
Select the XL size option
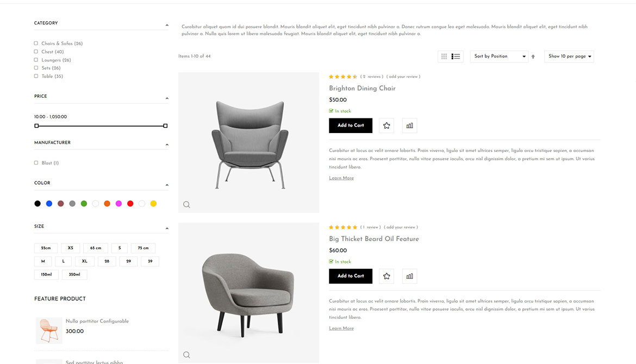(x=84, y=261)
